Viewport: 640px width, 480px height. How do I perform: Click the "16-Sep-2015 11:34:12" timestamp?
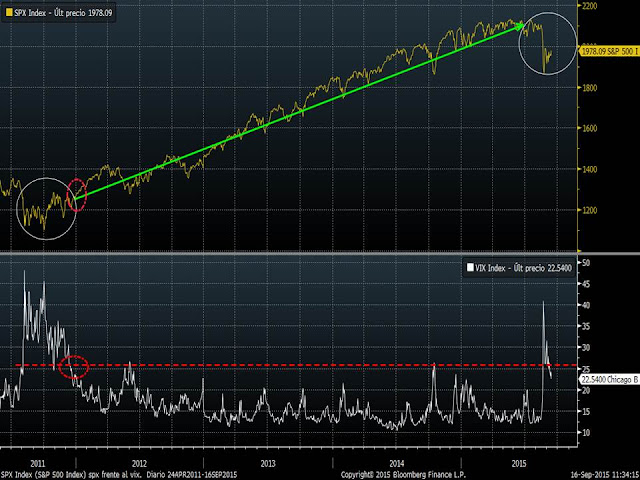pyautogui.click(x=606, y=476)
